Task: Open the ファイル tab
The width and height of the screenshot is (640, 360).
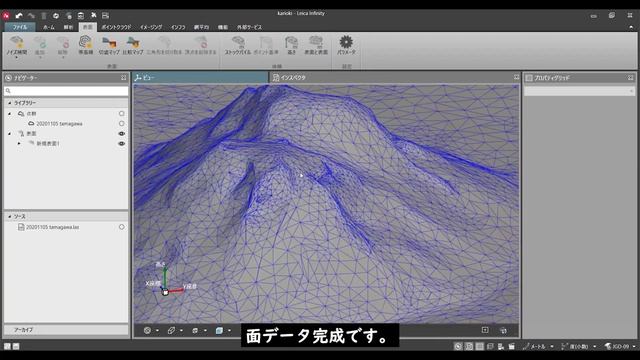Action: tap(20, 27)
